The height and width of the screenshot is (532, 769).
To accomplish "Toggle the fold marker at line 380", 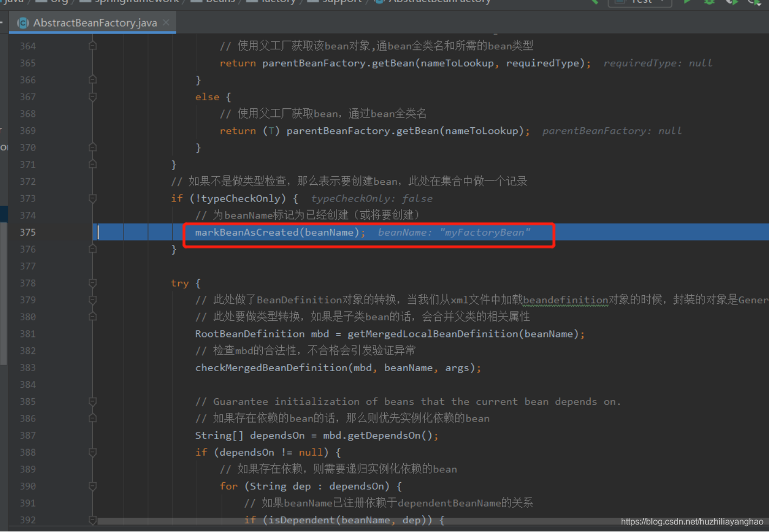I will coord(93,316).
